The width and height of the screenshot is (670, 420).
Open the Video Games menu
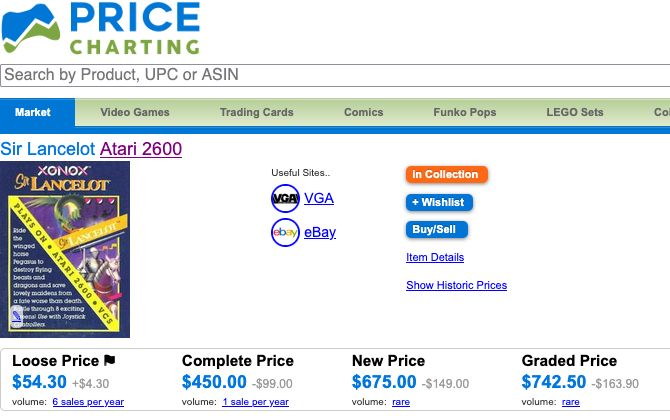(135, 112)
